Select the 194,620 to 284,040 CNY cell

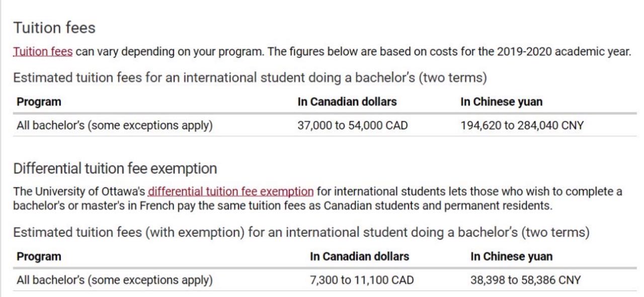pyautogui.click(x=522, y=125)
